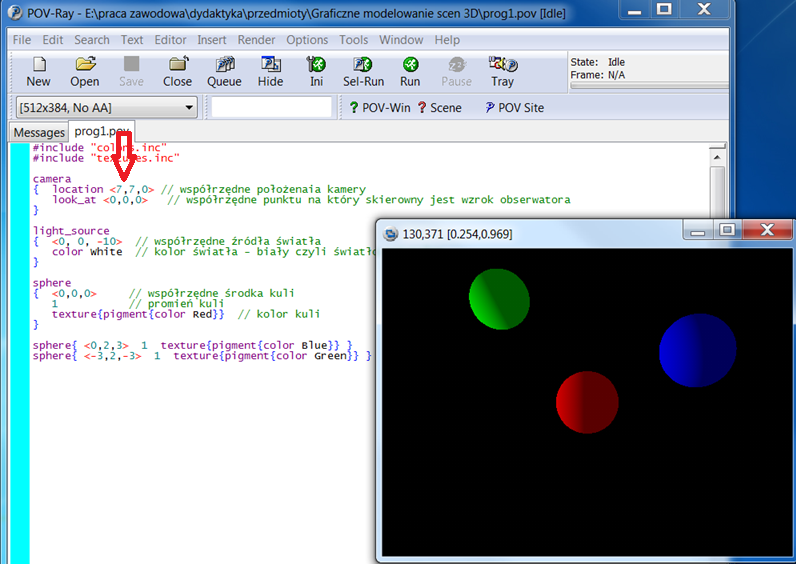This screenshot has width=796, height=565.
Task: Click editor scrollbar up arrow
Action: (x=717, y=158)
